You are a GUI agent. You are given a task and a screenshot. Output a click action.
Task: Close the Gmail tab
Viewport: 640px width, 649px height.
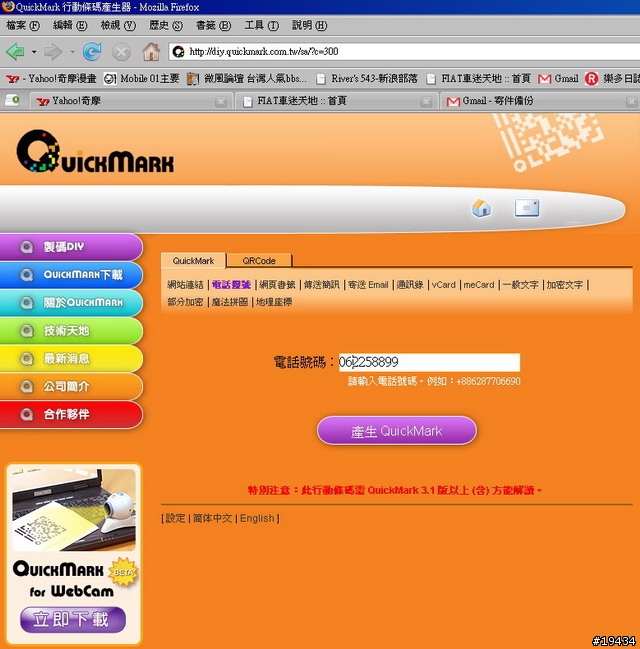tap(632, 102)
